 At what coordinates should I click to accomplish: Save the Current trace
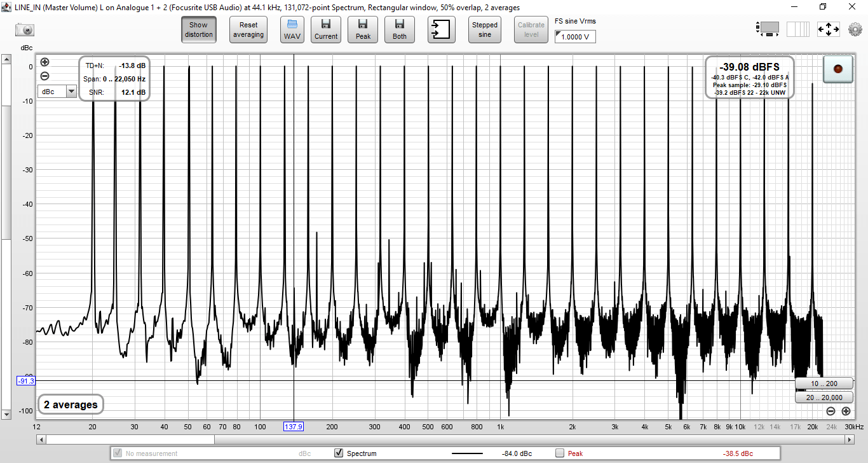[326, 30]
